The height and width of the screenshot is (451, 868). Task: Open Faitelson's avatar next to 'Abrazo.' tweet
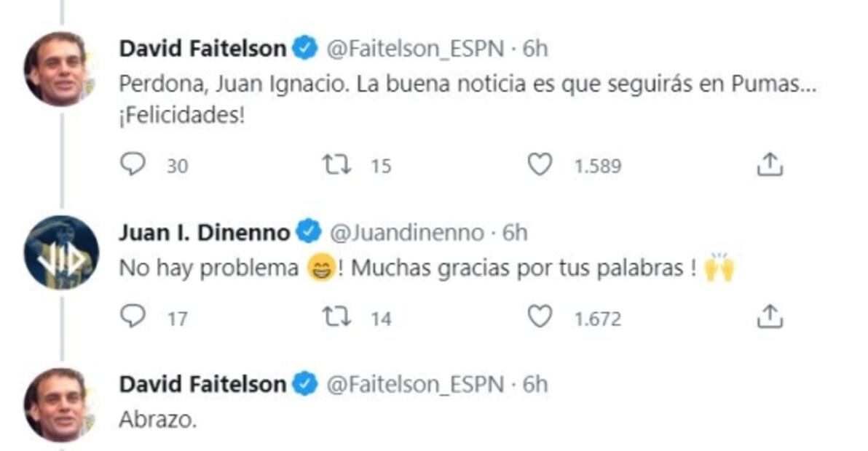[60, 404]
